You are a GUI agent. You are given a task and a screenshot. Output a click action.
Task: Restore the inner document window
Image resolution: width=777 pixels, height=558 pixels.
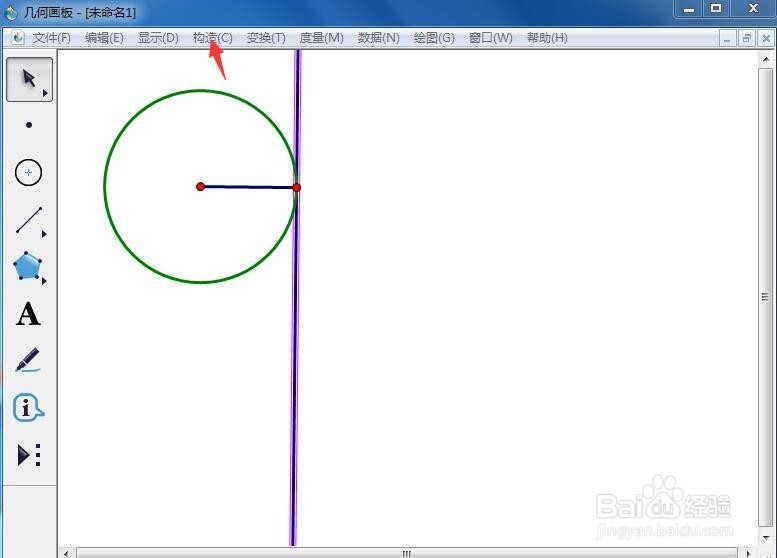point(747,39)
